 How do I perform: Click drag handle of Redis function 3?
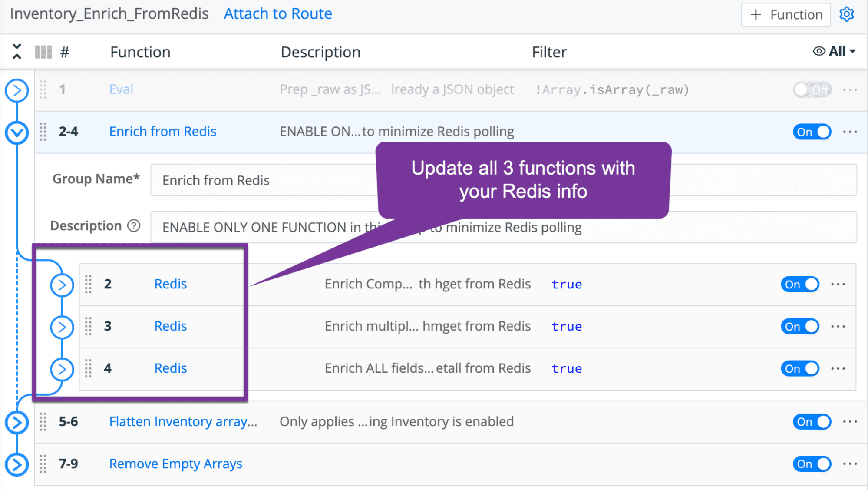click(x=88, y=326)
